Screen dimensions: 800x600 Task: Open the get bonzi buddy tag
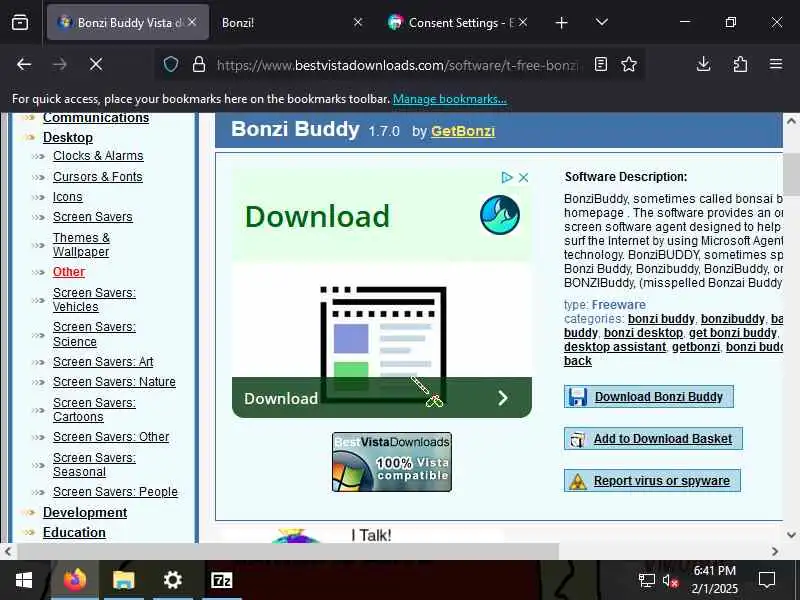[x=733, y=333]
